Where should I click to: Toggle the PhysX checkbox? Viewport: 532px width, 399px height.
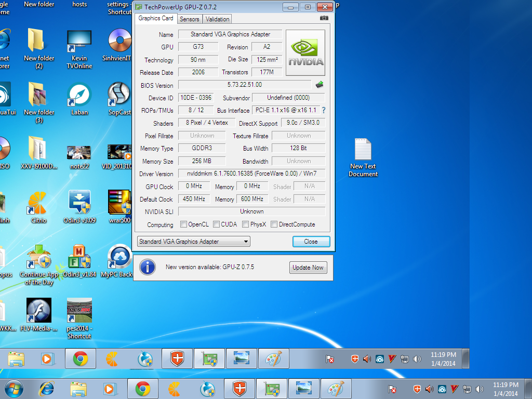(245, 224)
